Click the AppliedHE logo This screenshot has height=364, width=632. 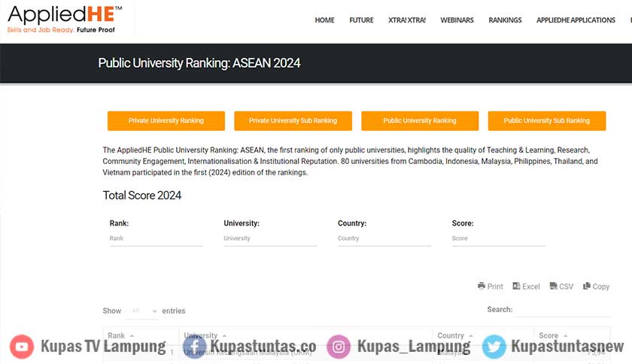pyautogui.click(x=65, y=20)
